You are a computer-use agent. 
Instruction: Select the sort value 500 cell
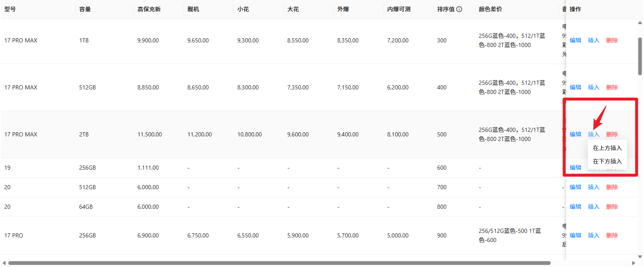click(442, 134)
